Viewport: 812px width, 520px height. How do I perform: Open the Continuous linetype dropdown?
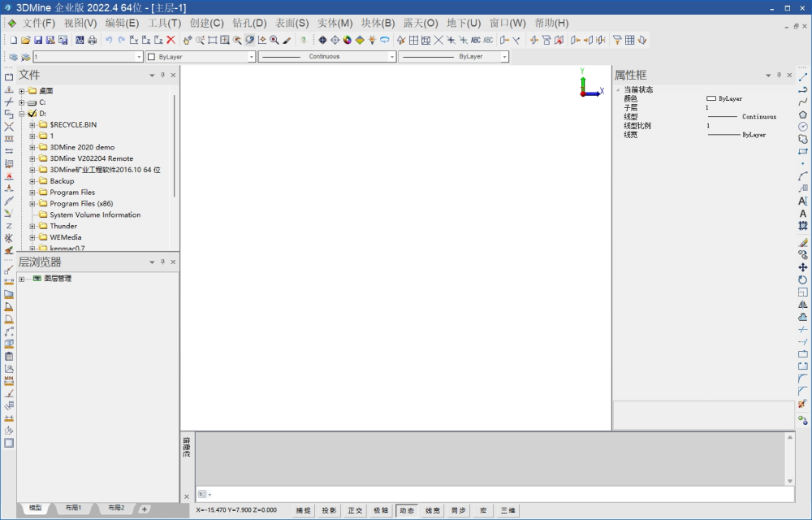pyautogui.click(x=327, y=57)
